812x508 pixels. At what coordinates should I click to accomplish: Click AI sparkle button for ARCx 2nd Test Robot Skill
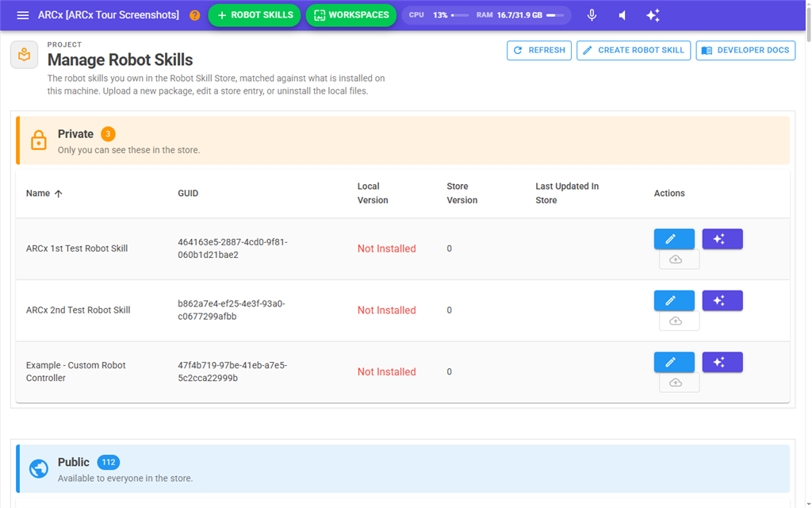tap(722, 301)
